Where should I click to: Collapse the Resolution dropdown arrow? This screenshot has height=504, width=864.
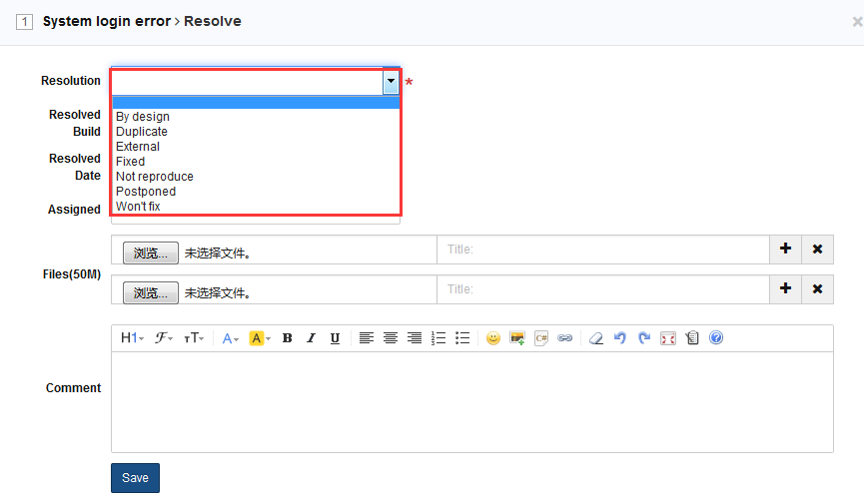point(391,82)
